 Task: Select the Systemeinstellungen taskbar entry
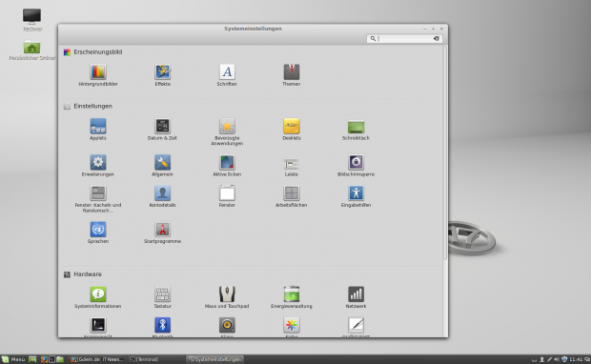pos(215,359)
